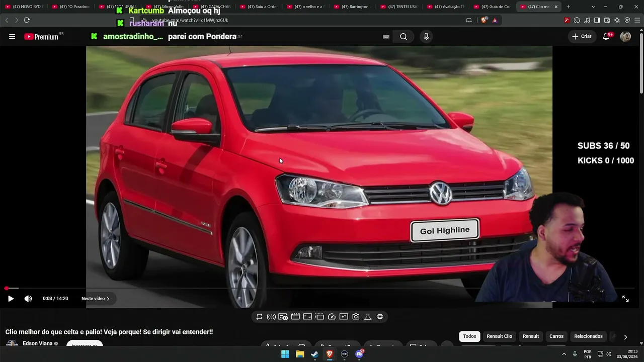Go back to the previous page
This screenshot has width=644, height=362.
[x=7, y=20]
